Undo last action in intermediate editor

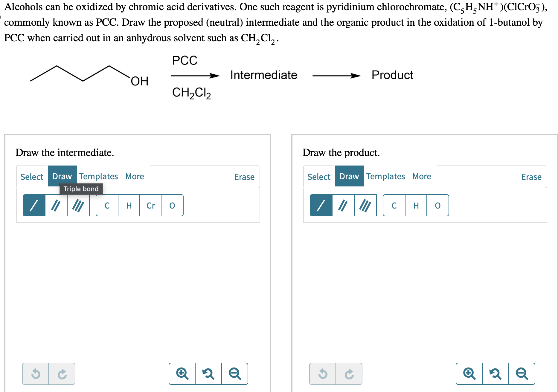(x=36, y=374)
